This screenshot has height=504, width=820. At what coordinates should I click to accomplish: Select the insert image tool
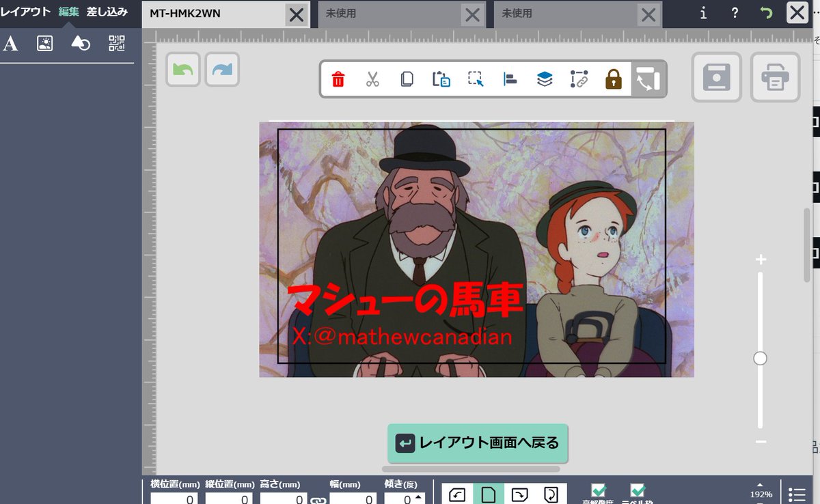[45, 44]
